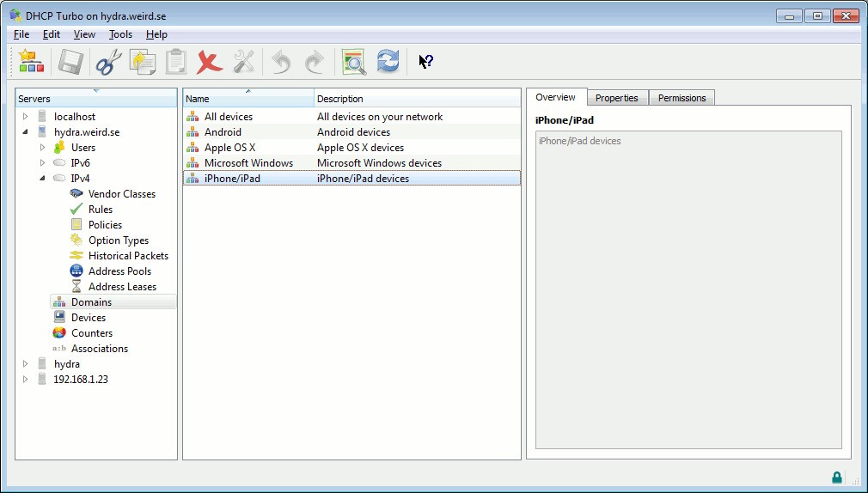Select the Devices tree node
This screenshot has height=493, width=868.
(x=88, y=318)
